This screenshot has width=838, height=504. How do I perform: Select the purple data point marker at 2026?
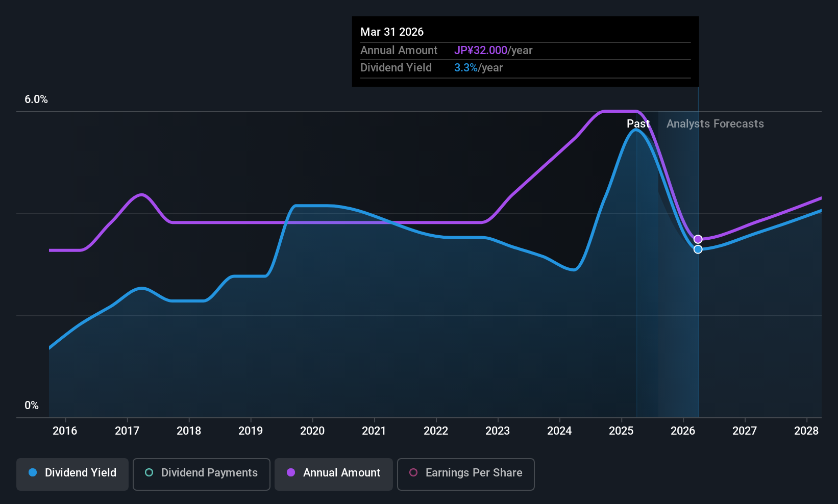coord(698,239)
